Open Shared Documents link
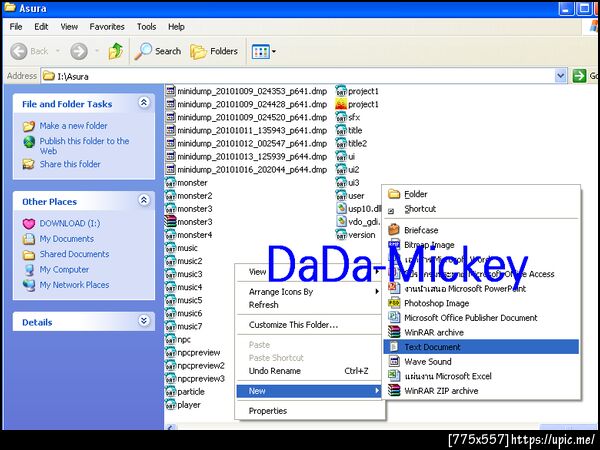 tap(74, 254)
